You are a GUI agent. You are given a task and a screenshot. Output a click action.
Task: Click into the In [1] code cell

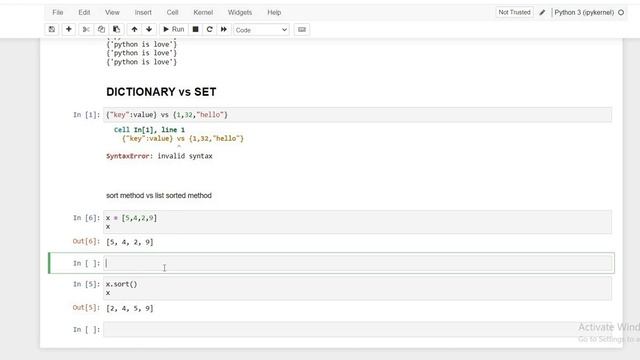click(x=357, y=115)
